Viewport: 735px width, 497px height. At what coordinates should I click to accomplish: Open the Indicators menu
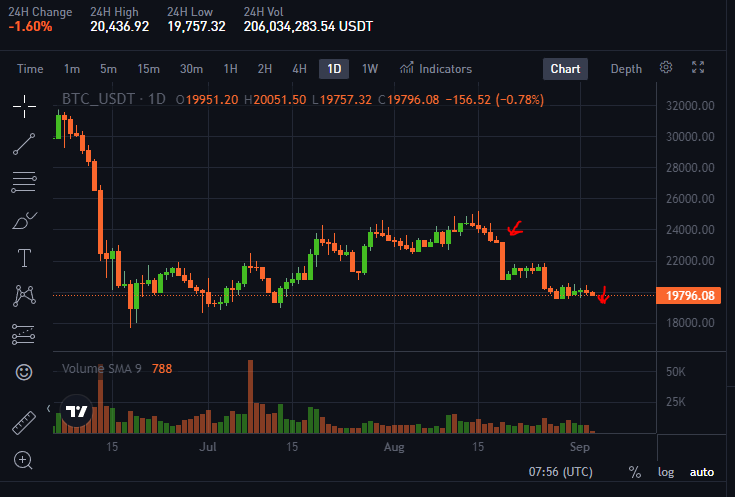pos(436,69)
